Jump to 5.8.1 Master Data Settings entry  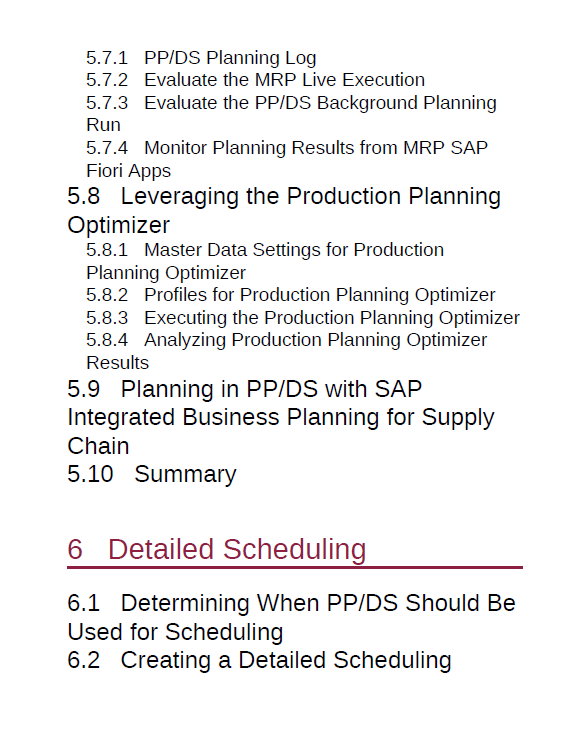coord(265,261)
